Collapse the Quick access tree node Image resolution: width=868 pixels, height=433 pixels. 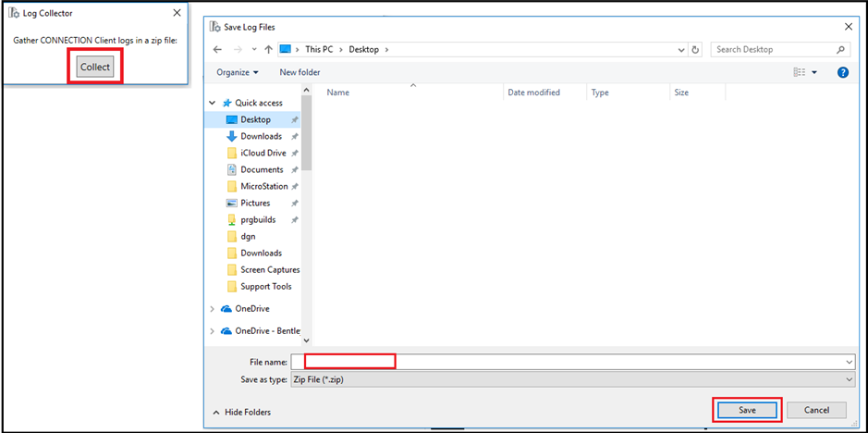(x=212, y=103)
